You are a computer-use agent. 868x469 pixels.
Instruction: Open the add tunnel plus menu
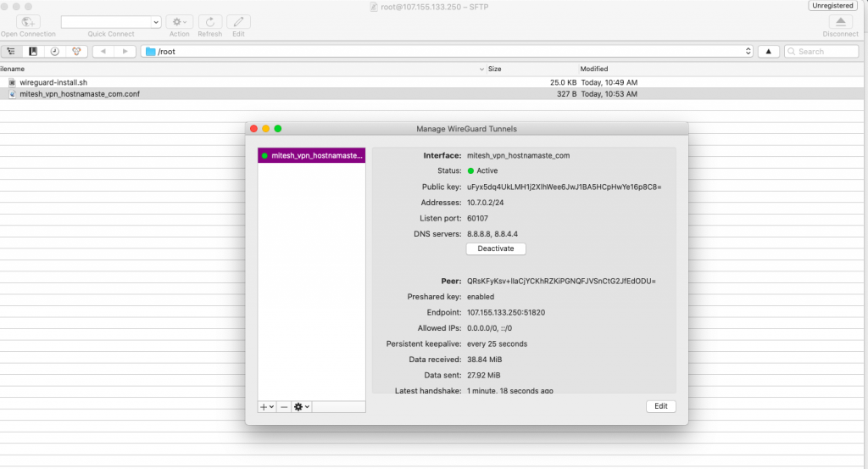[267, 407]
